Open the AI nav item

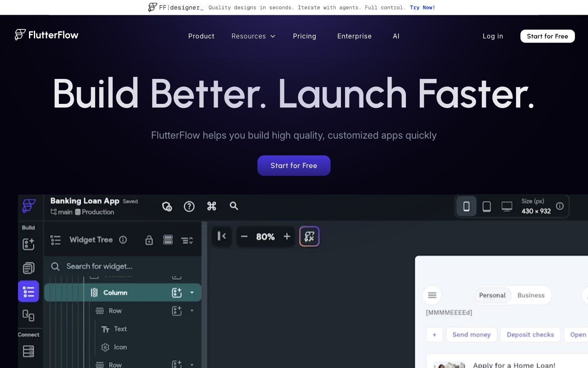click(396, 36)
